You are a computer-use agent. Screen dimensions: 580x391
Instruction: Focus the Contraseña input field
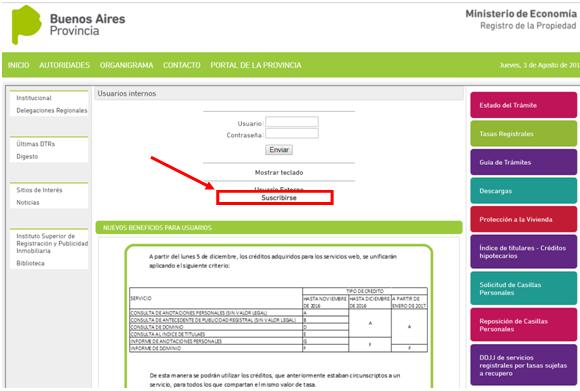pos(291,134)
